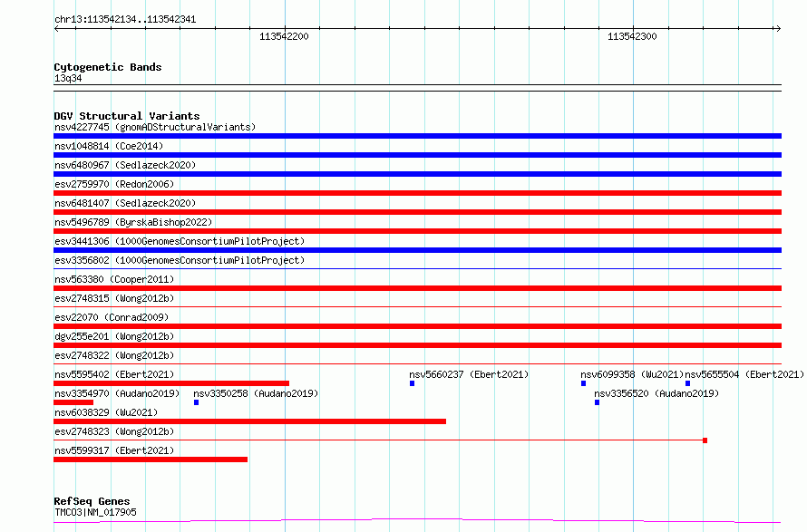Click red bar beneath nsv5496789
Image resolution: width=807 pixels, height=532 pixels.
point(417,231)
